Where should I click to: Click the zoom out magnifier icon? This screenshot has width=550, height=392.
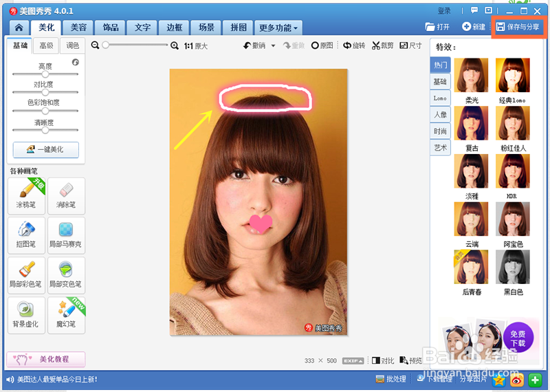95,45
